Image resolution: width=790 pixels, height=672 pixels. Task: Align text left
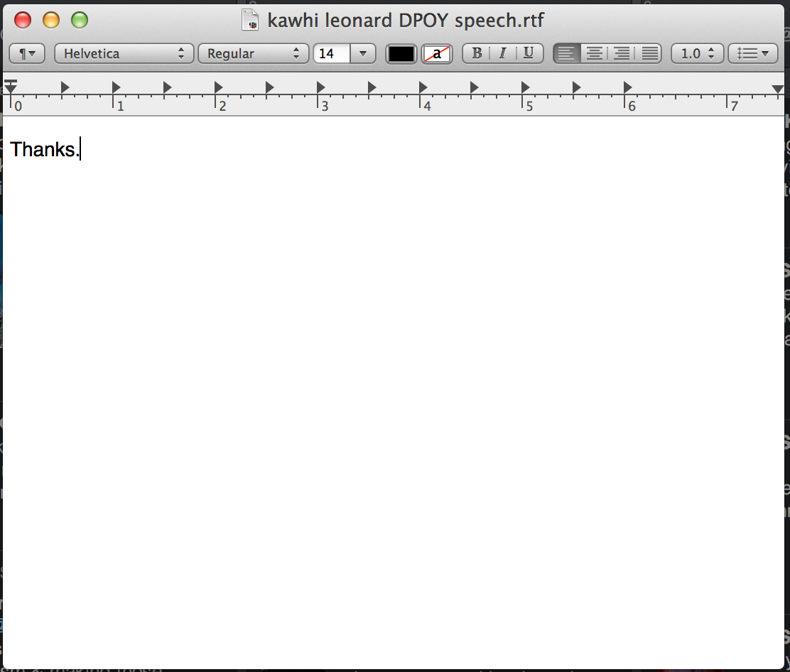click(x=567, y=53)
